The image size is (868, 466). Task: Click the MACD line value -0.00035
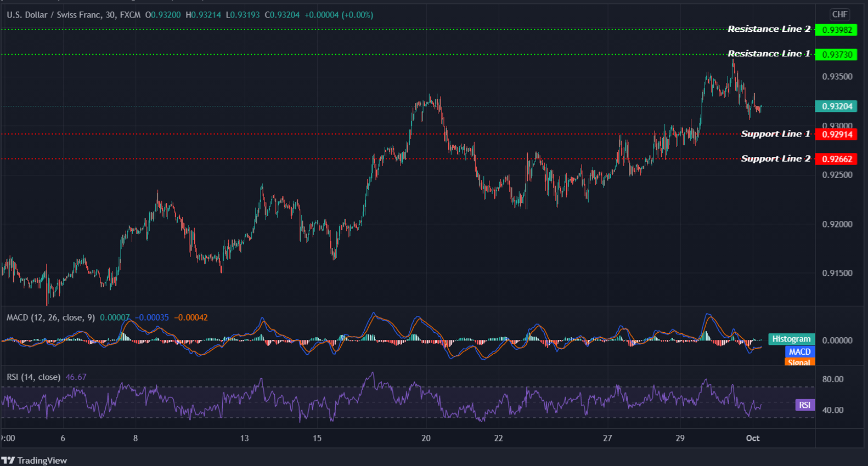click(151, 317)
